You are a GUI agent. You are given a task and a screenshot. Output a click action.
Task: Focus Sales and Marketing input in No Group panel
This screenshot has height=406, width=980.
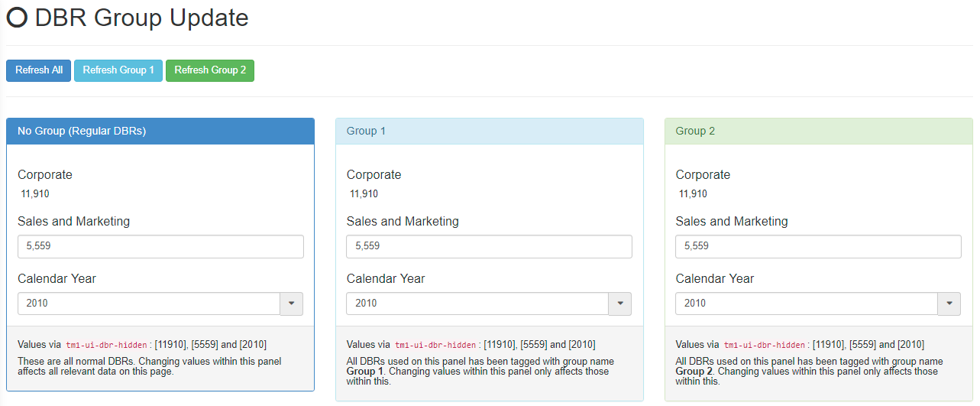click(160, 246)
